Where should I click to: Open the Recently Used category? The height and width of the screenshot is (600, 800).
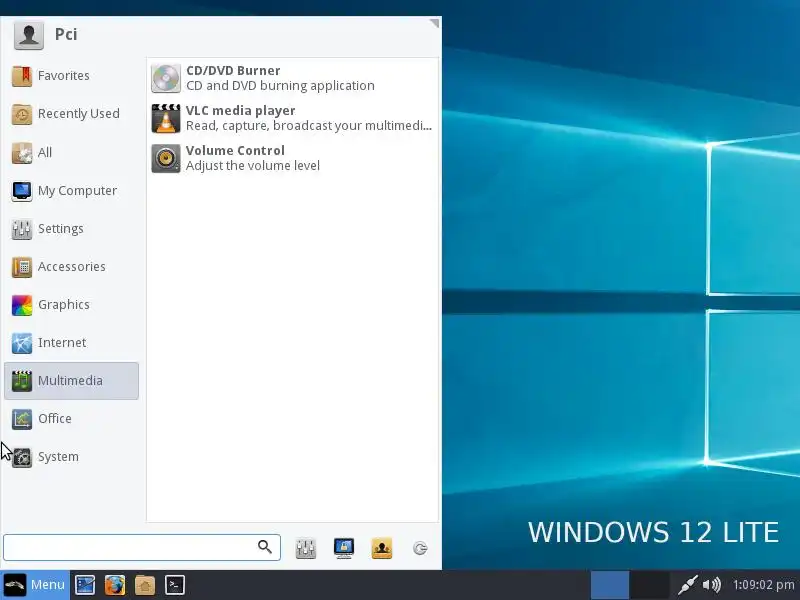[x=71, y=114]
